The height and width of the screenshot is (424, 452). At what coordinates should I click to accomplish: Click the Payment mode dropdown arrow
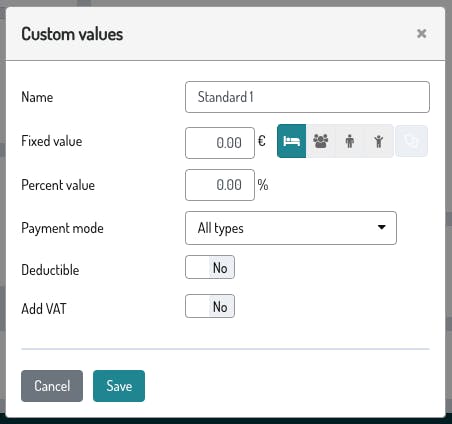[x=382, y=227]
